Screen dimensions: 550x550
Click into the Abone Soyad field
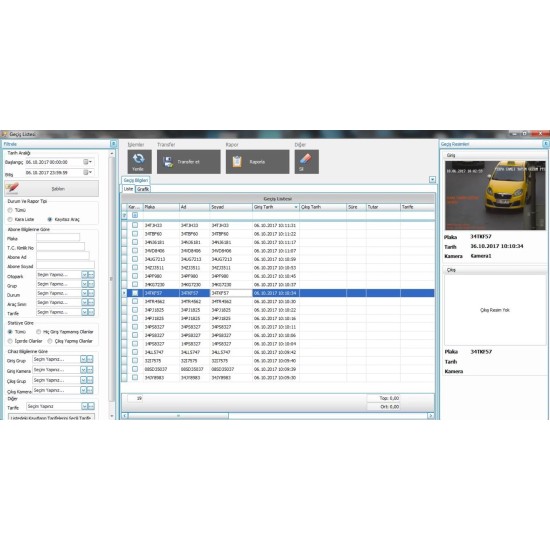(x=65, y=265)
